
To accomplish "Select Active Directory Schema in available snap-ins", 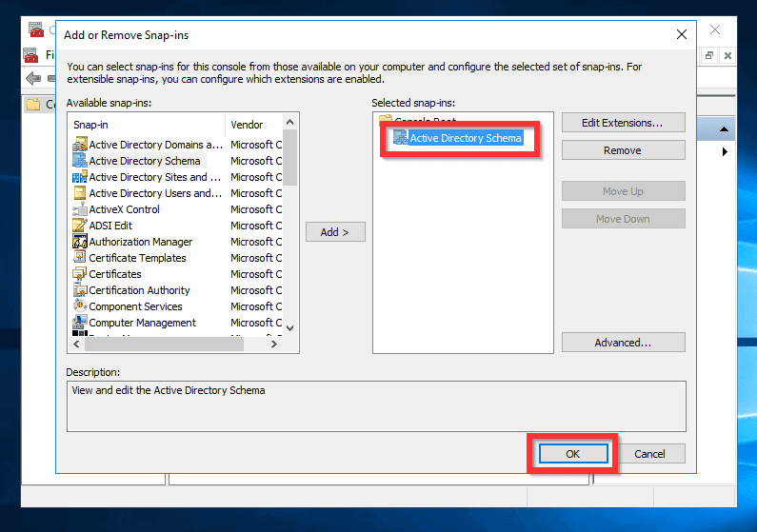I will (145, 161).
